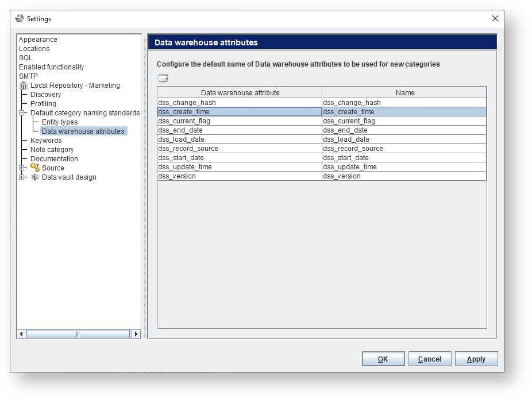Viewport: 532px width, 400px height.
Task: Click Name cell for dss_change_hash
Action: [404, 102]
